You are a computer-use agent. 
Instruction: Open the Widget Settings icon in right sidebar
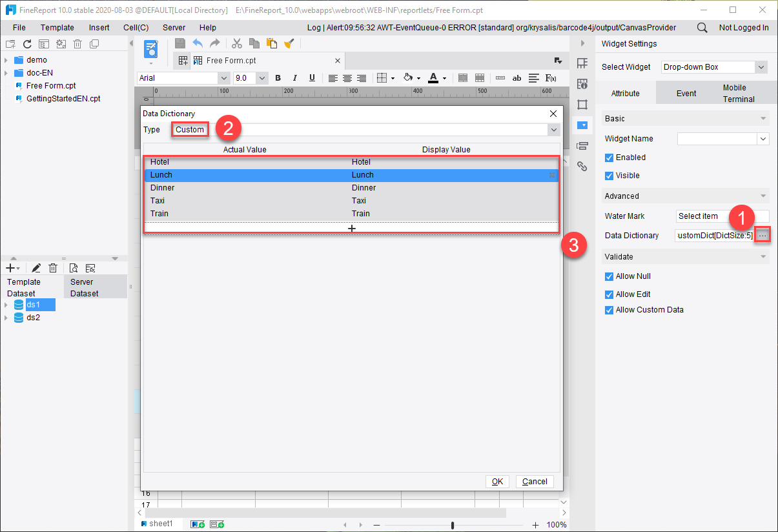583,125
